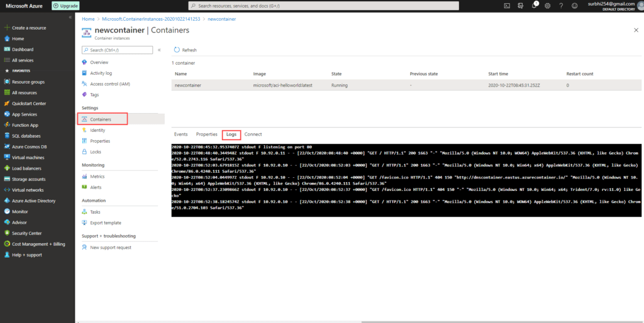Switch to the Connect tab
The width and height of the screenshot is (644, 323).
(253, 134)
